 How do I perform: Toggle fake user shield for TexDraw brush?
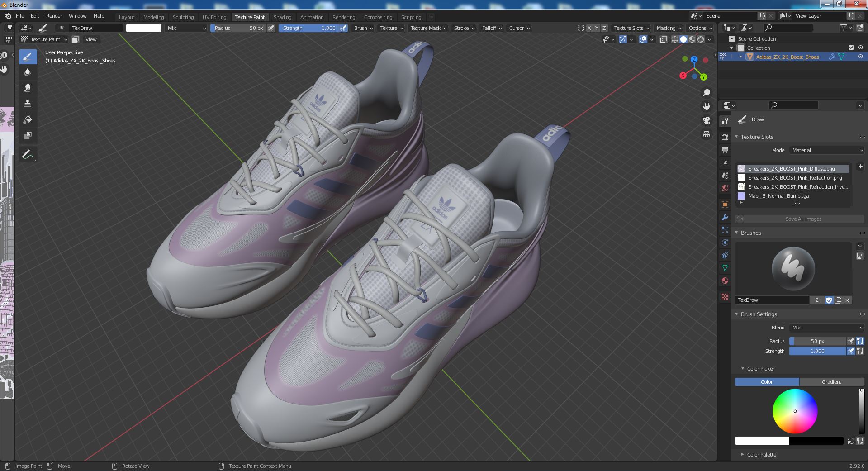tap(829, 300)
